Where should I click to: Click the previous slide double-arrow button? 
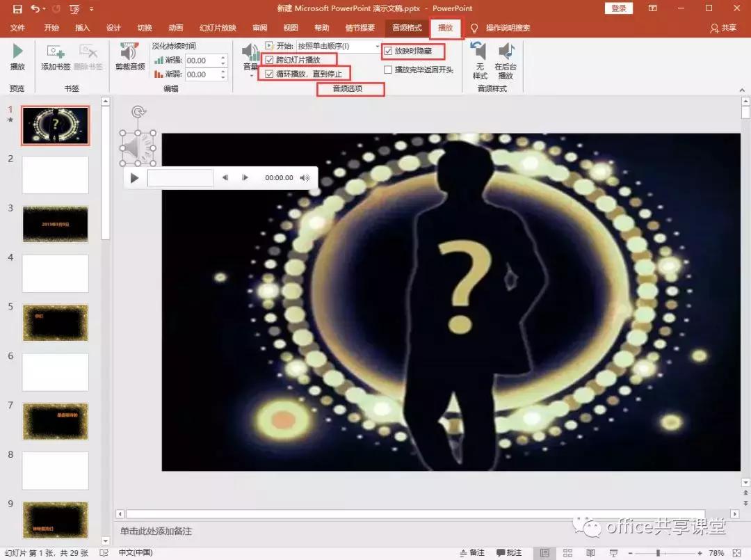(x=745, y=493)
